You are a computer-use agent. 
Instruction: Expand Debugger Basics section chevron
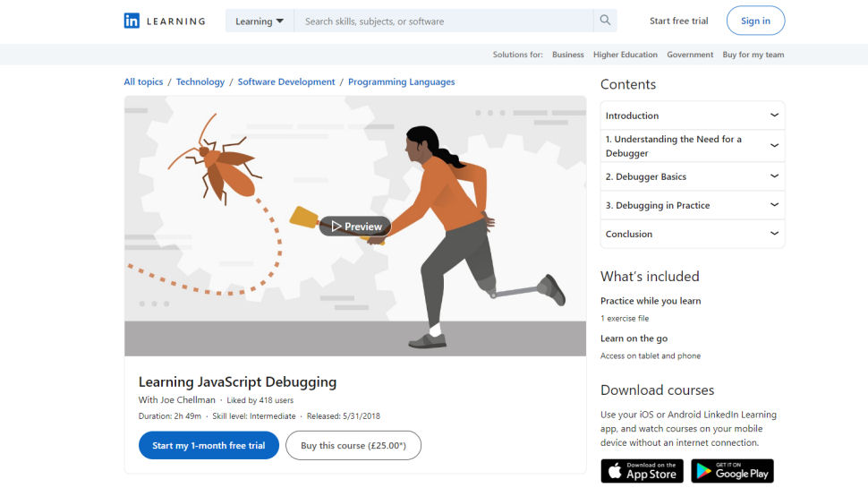pos(774,176)
